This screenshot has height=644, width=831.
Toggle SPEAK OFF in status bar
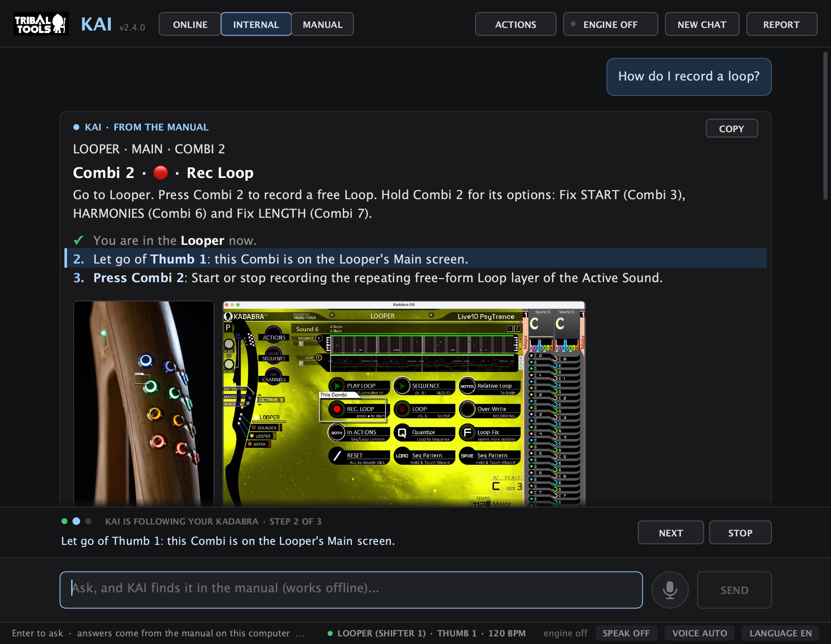point(626,633)
